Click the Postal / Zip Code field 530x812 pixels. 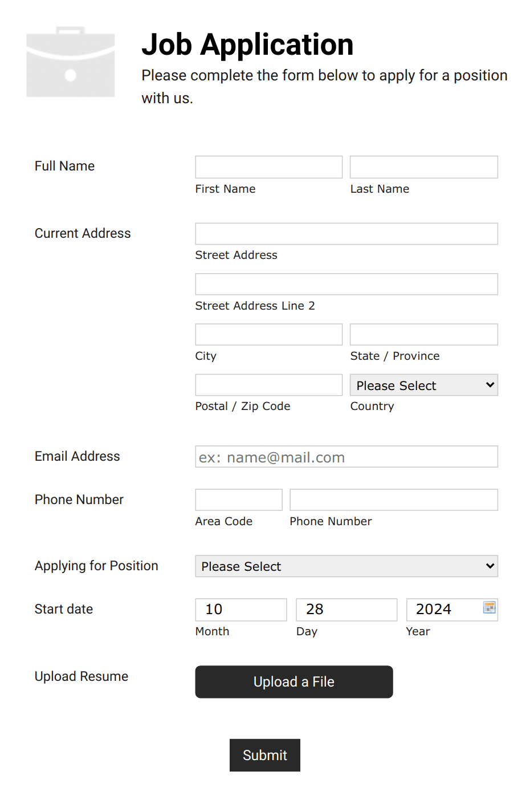(268, 384)
